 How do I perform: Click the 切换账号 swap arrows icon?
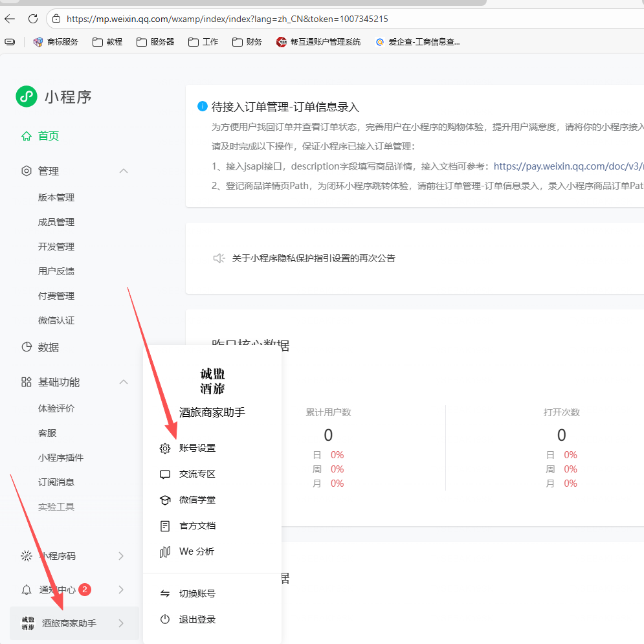pos(165,594)
